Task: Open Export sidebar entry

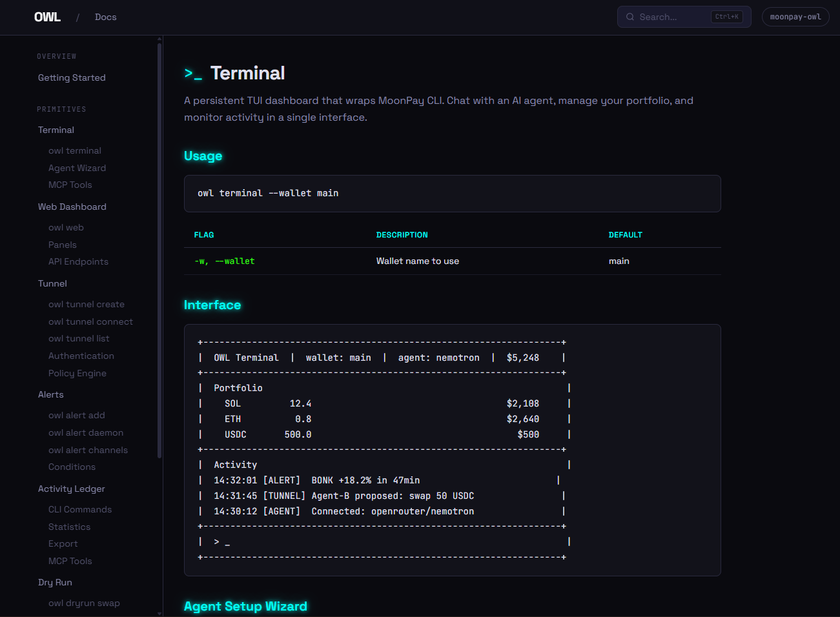Action: pos(63,543)
